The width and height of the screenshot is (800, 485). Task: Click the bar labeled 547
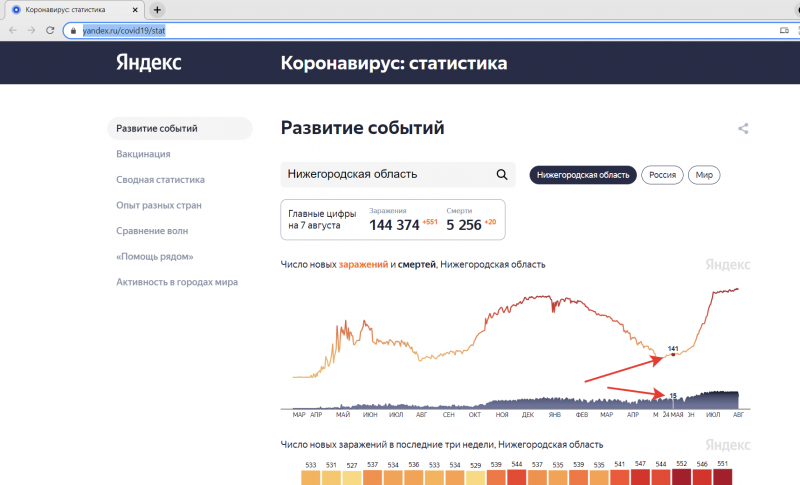pos(640,477)
